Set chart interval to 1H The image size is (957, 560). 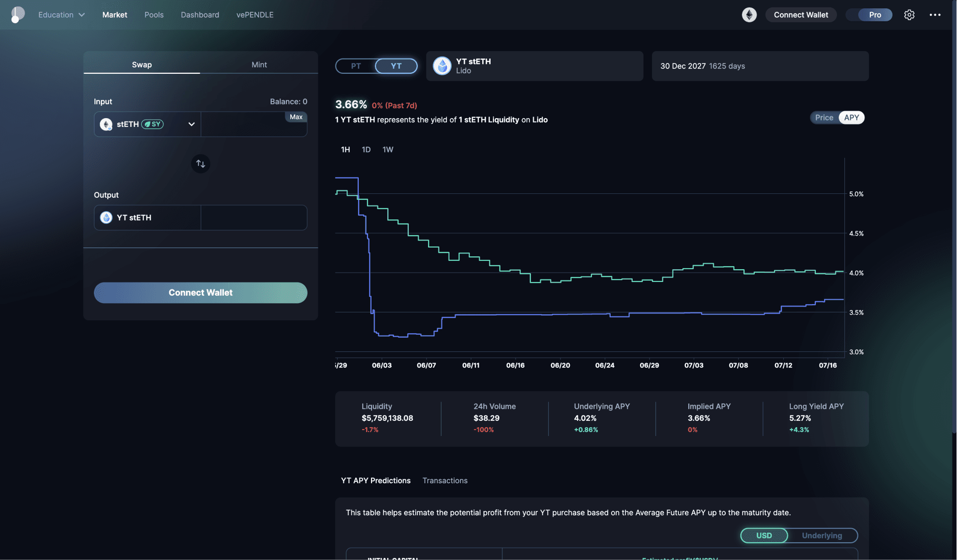tap(345, 150)
